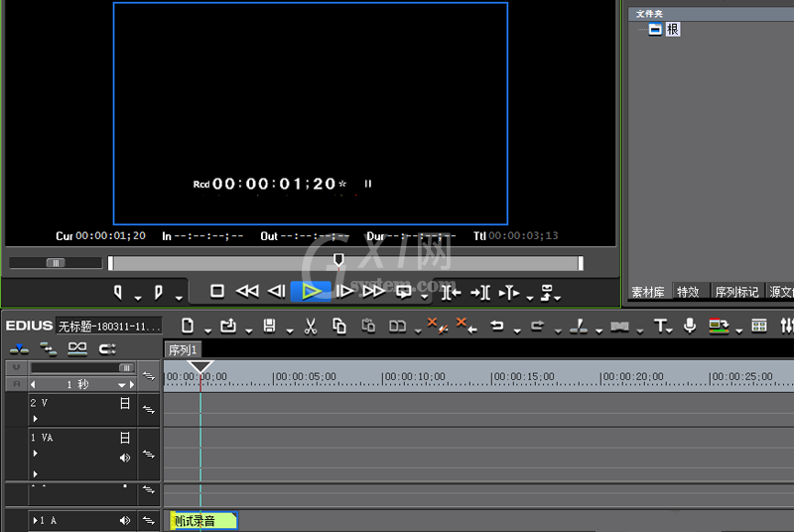Toggle sync lock for 1 VA track

148,454
